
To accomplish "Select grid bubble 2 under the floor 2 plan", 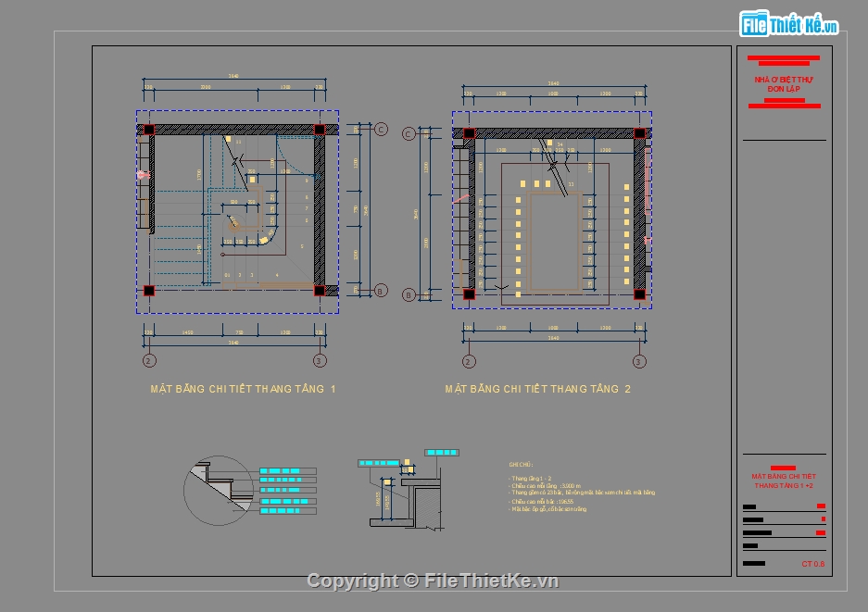I will (x=469, y=361).
